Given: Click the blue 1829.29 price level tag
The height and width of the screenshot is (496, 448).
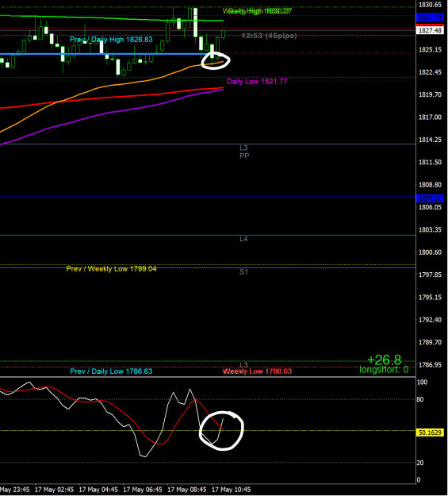Looking at the screenshot, I should click(x=430, y=17).
